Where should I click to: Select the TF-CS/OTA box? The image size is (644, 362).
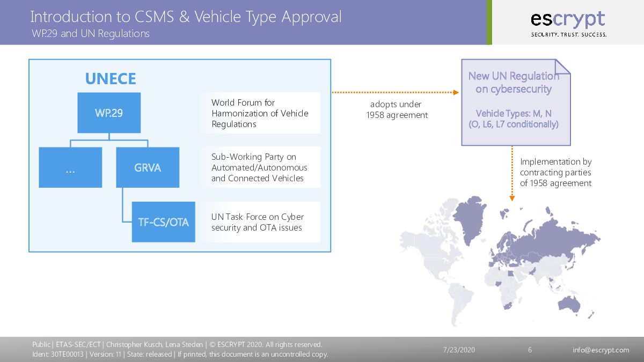click(163, 222)
